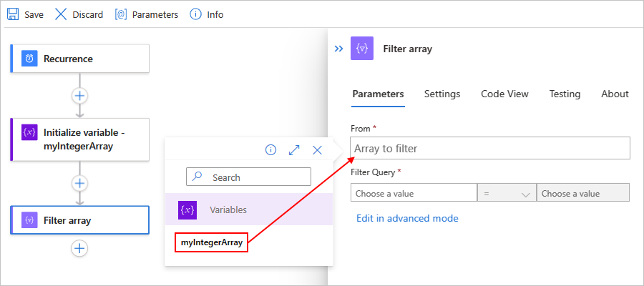Select the Filter array action card

click(79, 220)
